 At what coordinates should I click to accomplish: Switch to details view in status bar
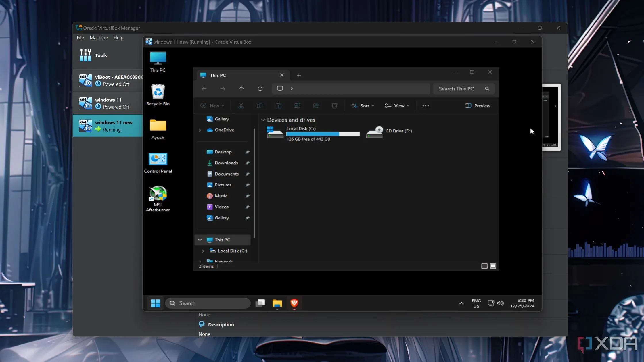(484, 266)
